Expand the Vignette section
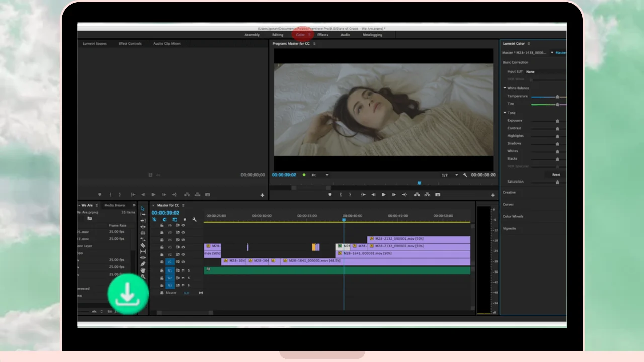This screenshot has height=362, width=644. point(509,229)
